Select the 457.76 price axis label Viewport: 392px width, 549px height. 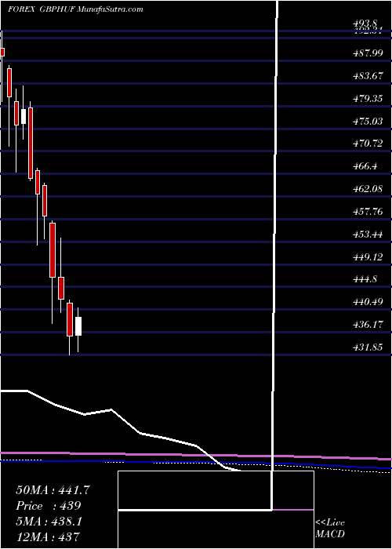point(369,212)
